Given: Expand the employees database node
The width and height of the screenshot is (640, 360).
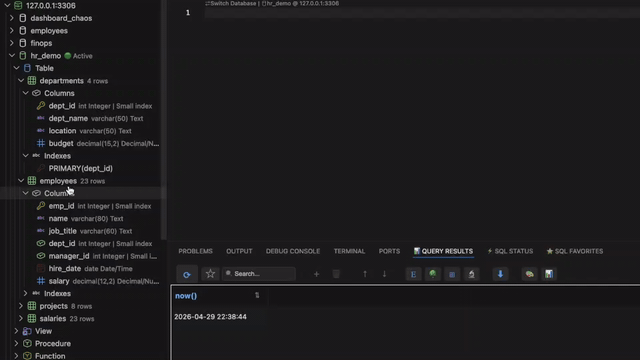Looking at the screenshot, I should tap(12, 31).
